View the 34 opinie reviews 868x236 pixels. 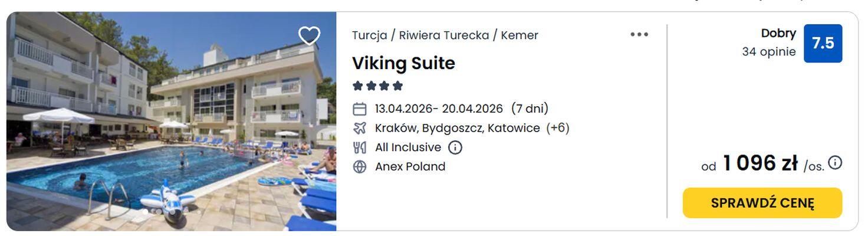point(768,52)
